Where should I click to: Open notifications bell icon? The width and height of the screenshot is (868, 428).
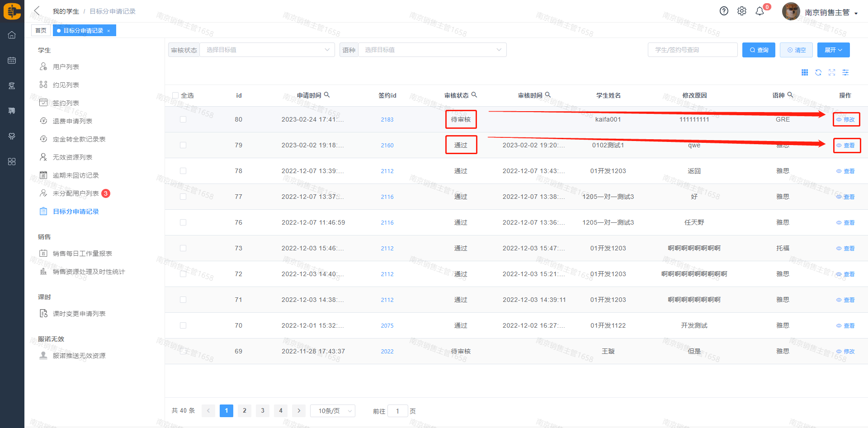click(760, 11)
